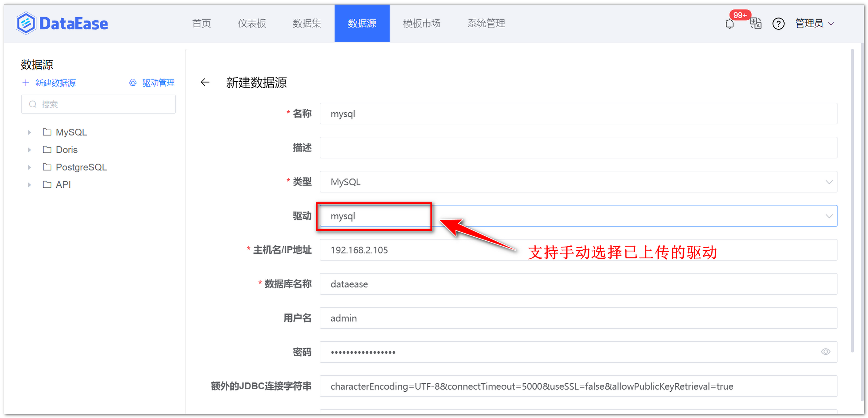Click the PostgreSQL folder icon
The width and height of the screenshot is (868, 418).
click(x=47, y=167)
